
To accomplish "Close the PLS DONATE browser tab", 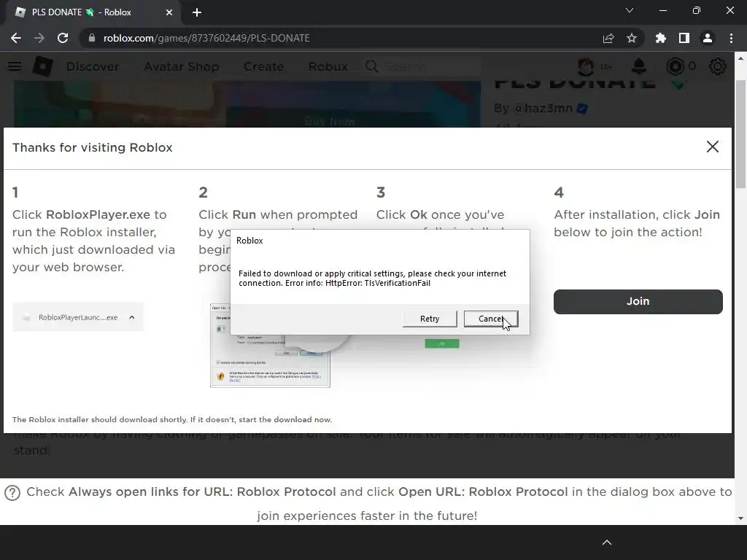I will pyautogui.click(x=169, y=12).
